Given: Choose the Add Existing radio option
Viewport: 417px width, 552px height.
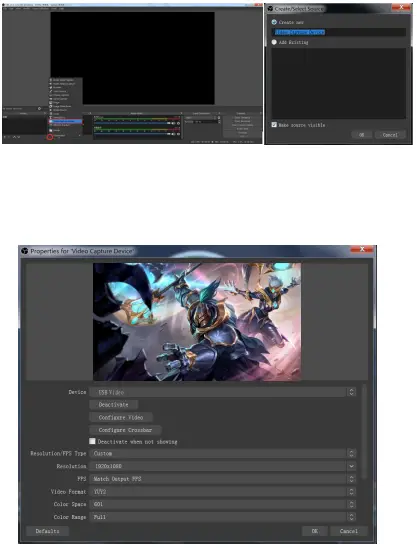Looking at the screenshot, I should point(274,42).
